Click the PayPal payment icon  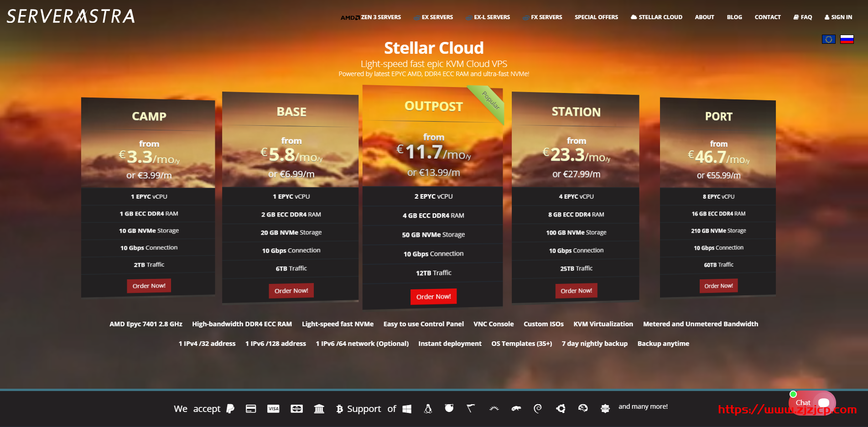pyautogui.click(x=230, y=409)
